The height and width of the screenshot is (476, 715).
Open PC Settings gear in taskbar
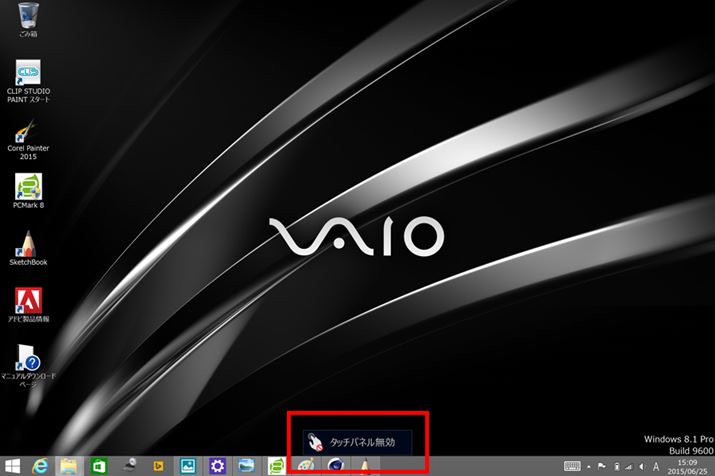click(217, 466)
